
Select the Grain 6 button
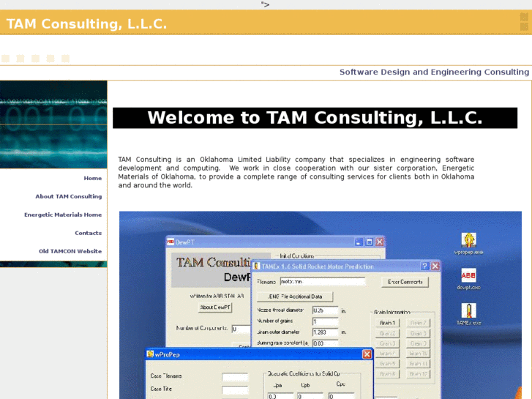pos(387,373)
